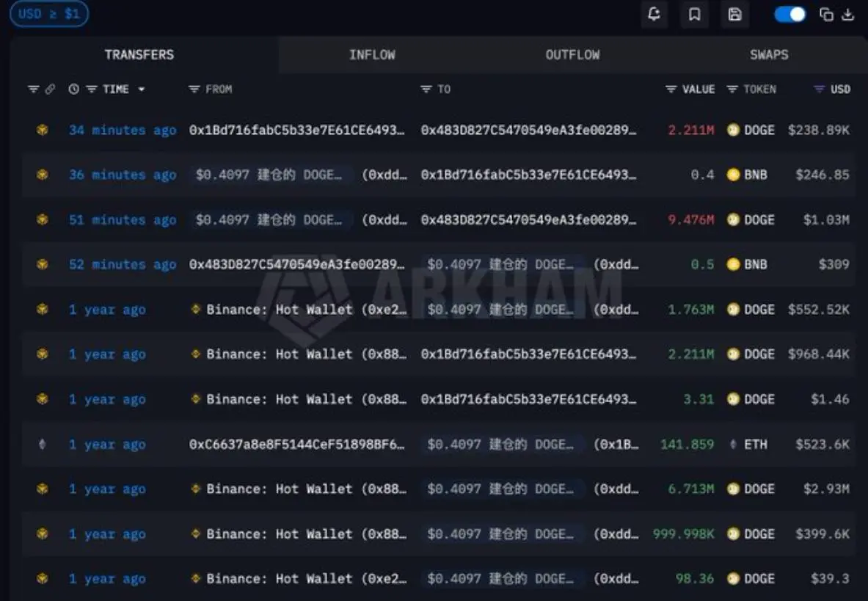Click the $0.4097 DOGE to-label in the $552.52K row
This screenshot has width=868, height=601.
pos(500,310)
